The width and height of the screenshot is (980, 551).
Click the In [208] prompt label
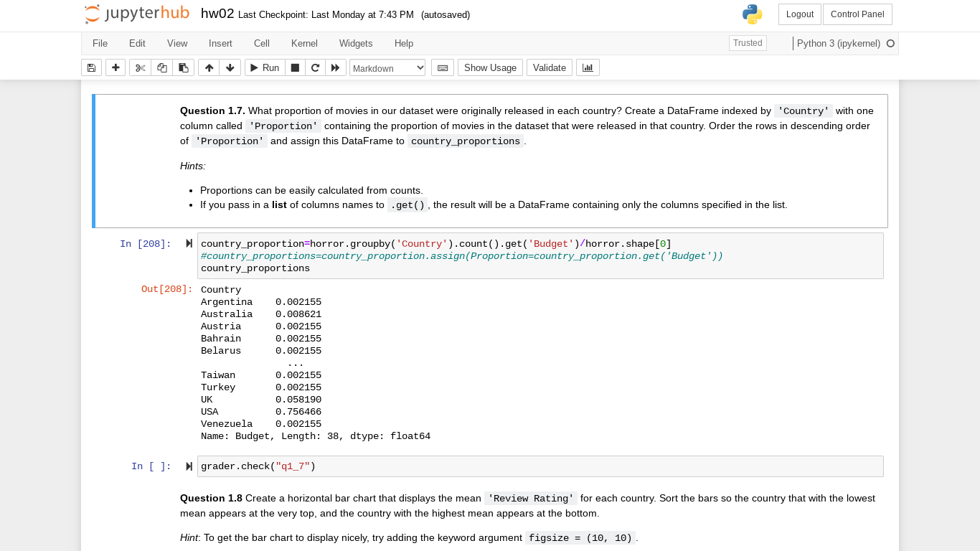[146, 244]
